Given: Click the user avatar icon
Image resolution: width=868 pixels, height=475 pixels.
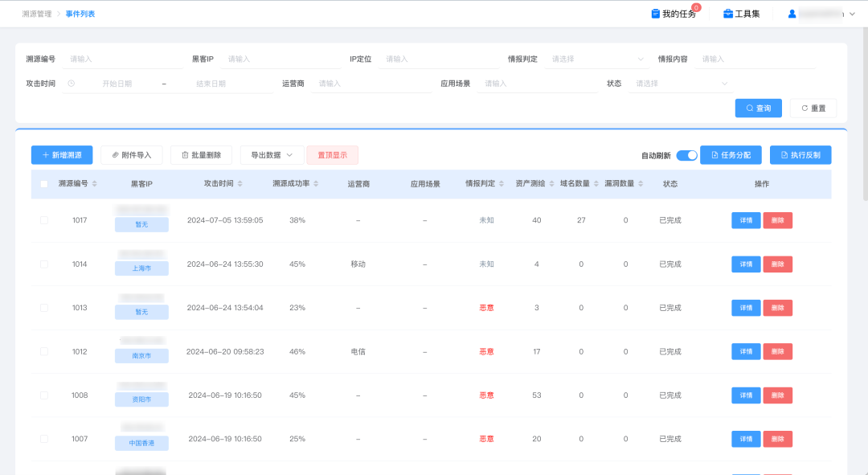Looking at the screenshot, I should [792, 14].
